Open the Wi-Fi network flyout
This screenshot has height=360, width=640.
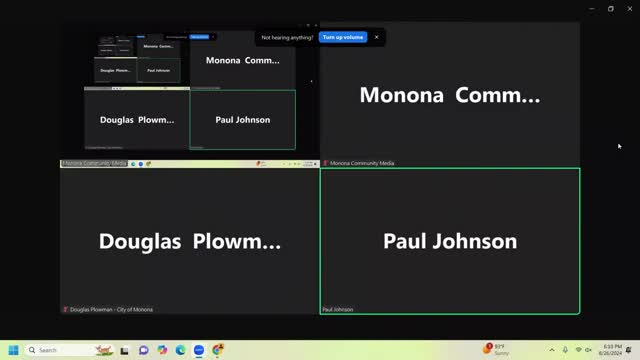(578, 350)
